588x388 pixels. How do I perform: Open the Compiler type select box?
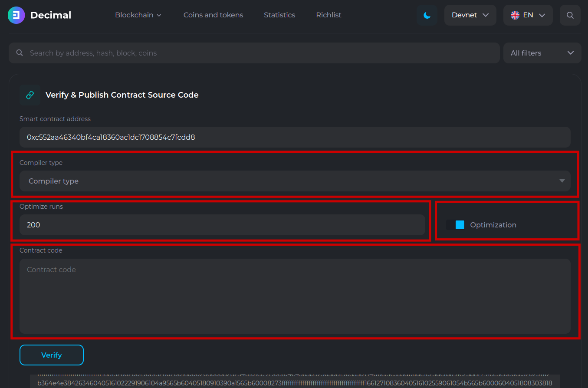click(x=295, y=181)
